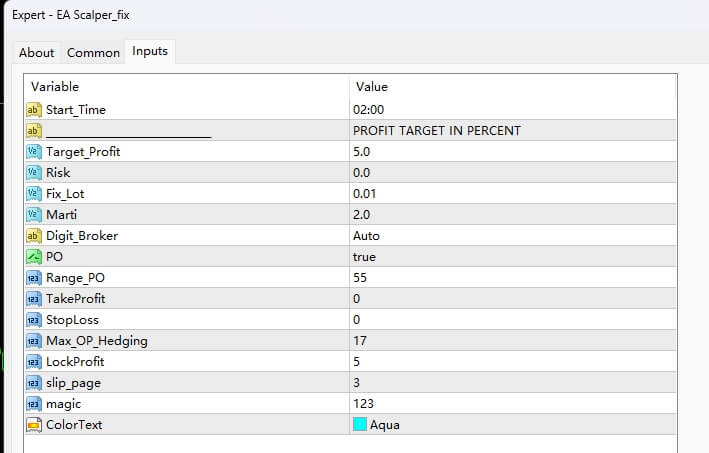
Task: Click the ColorText color type icon
Action: (33, 425)
